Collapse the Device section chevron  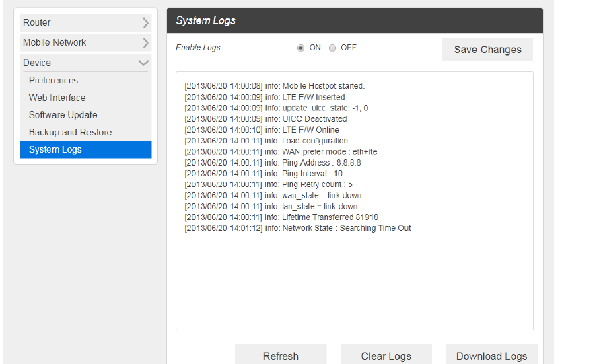(x=143, y=63)
